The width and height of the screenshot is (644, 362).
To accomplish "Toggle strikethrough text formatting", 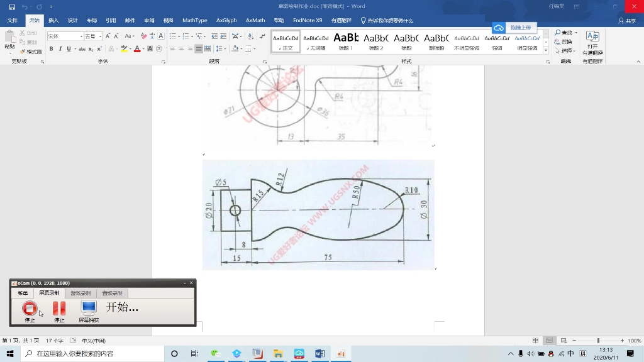I will (x=81, y=48).
